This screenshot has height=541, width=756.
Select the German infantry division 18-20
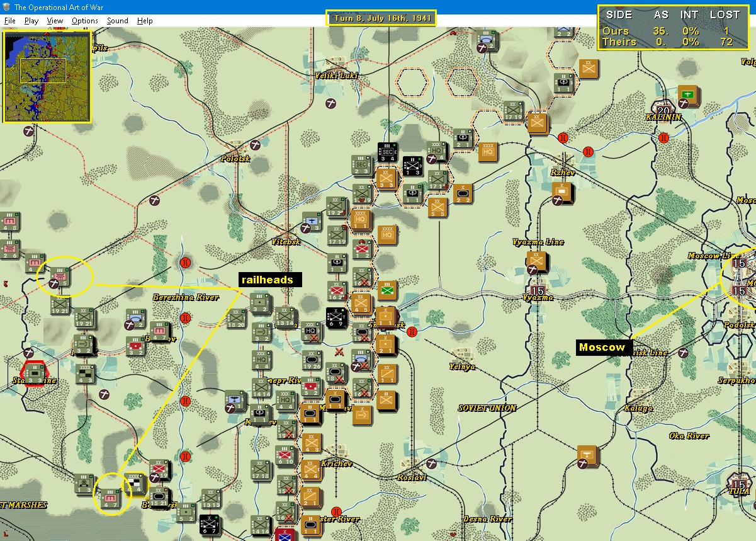tap(236, 317)
